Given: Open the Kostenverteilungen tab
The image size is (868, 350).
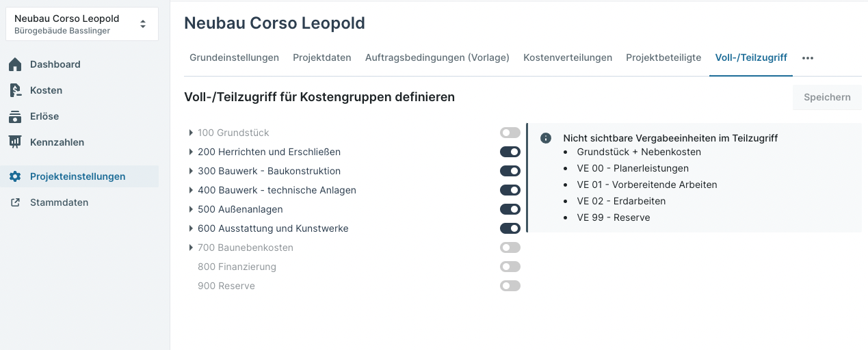Looking at the screenshot, I should click(x=568, y=57).
